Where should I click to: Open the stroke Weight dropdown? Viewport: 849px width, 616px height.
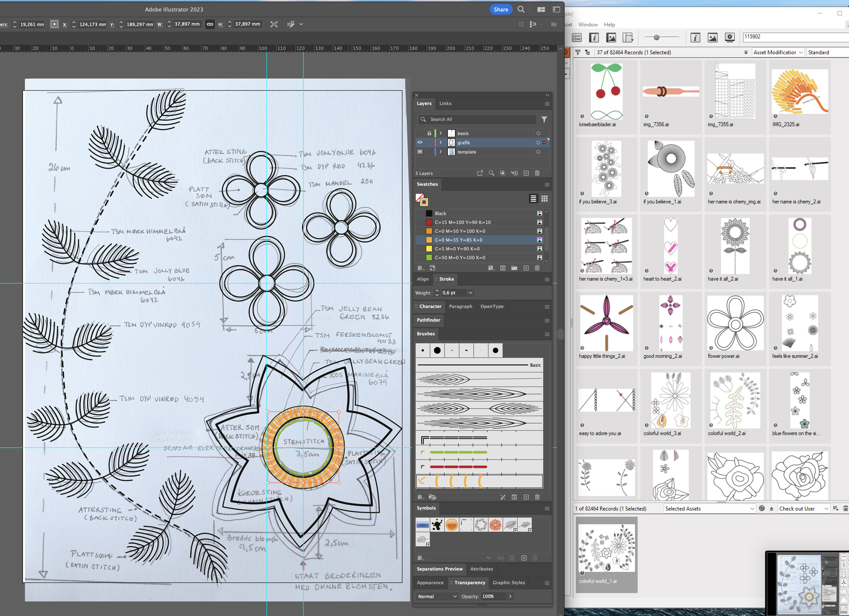(x=471, y=293)
